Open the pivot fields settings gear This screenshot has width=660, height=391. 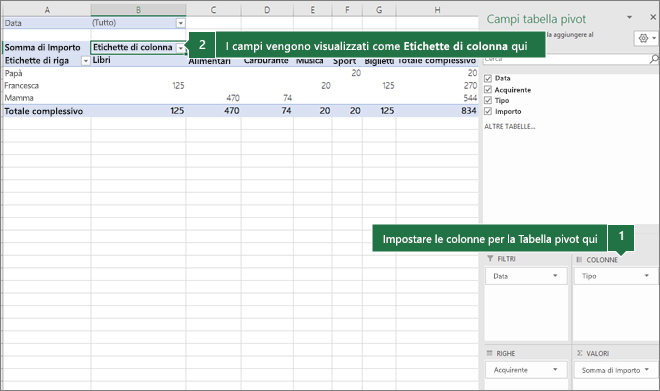pyautogui.click(x=643, y=38)
